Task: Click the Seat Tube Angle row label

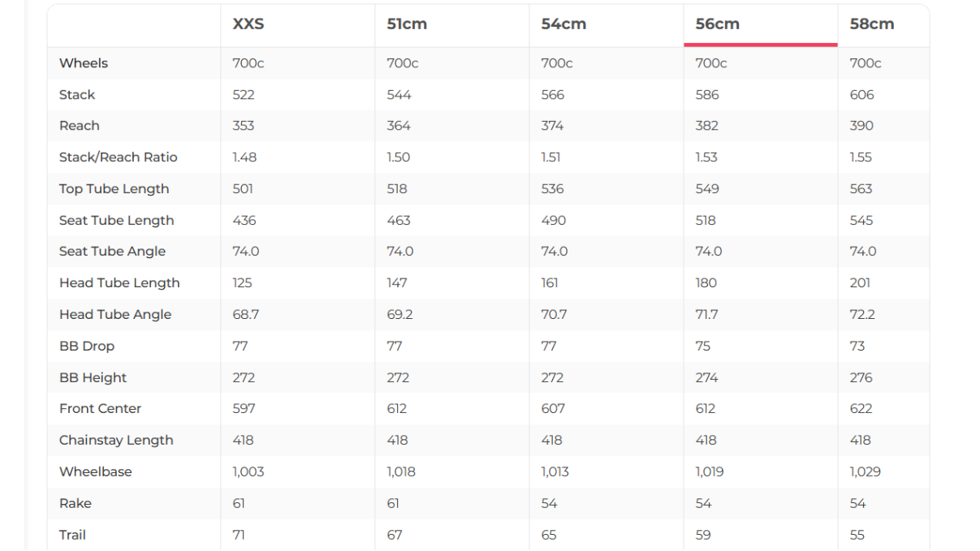Action: click(113, 252)
